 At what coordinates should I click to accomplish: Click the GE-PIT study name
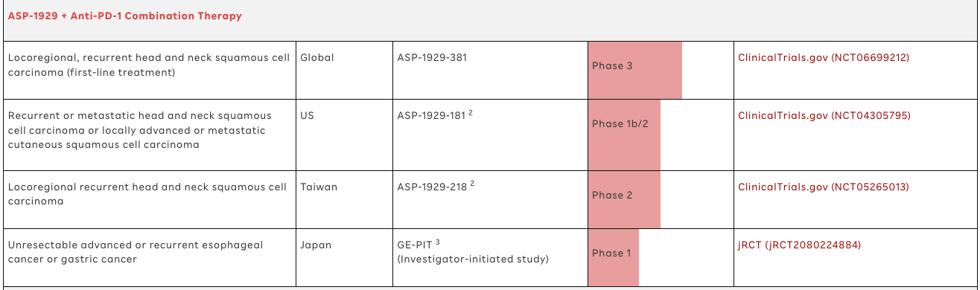(415, 245)
